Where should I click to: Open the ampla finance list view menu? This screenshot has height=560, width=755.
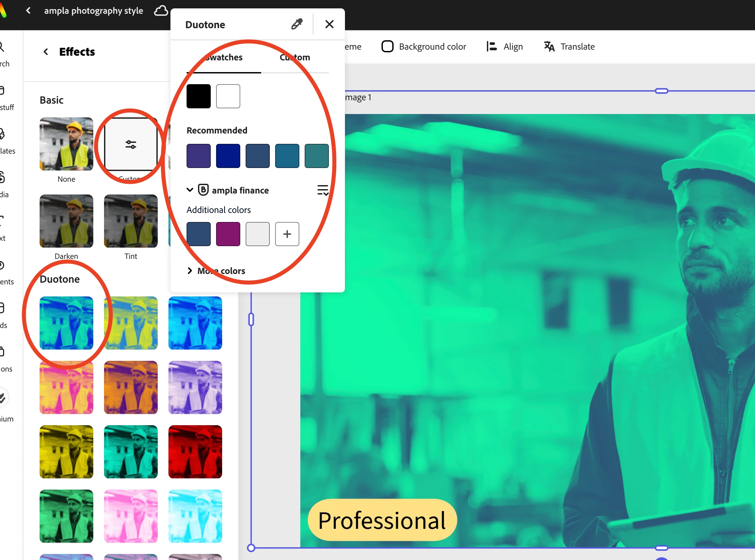pos(322,190)
